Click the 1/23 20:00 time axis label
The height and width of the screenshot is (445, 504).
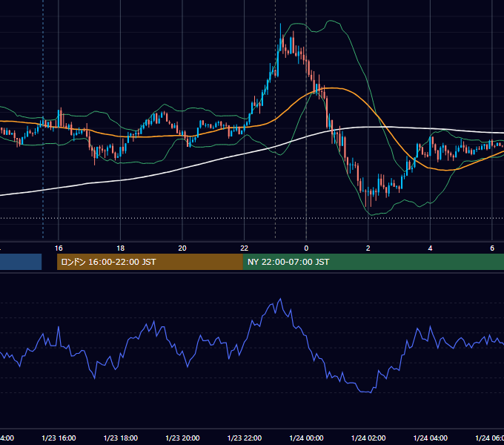[x=182, y=438]
